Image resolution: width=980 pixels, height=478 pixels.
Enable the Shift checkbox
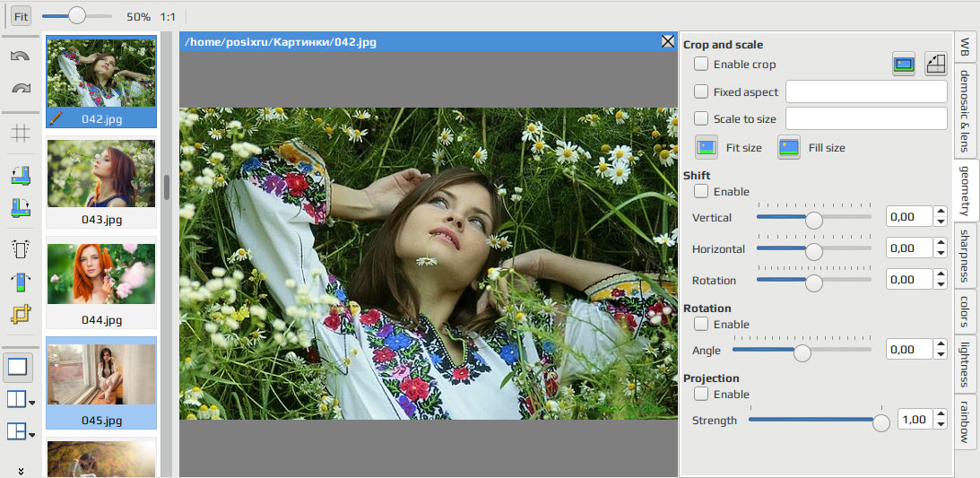(701, 191)
